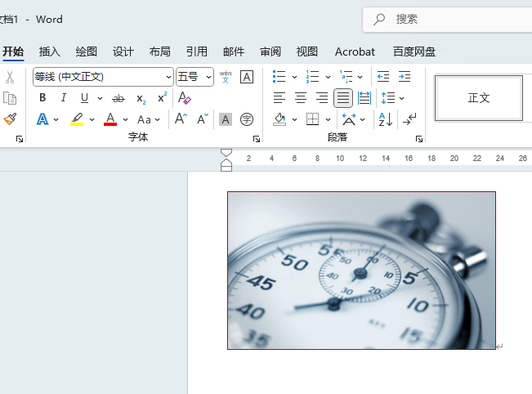Toggle strikethrough formatting
The image size is (532, 394).
[x=118, y=99]
